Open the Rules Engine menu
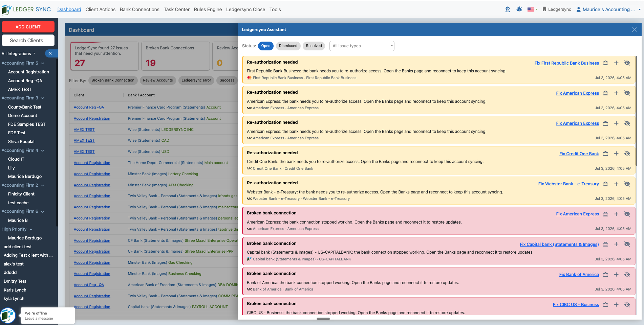The width and height of the screenshot is (644, 325). [208, 9]
